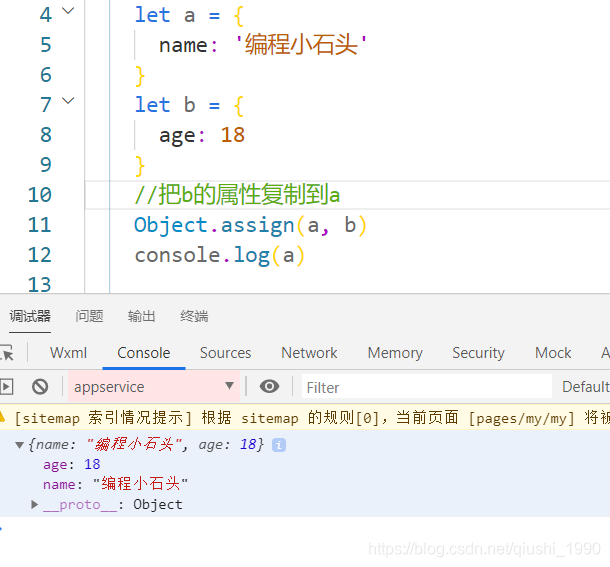Open the Network tab
Viewport: 610px width, 567px height.
point(309,353)
